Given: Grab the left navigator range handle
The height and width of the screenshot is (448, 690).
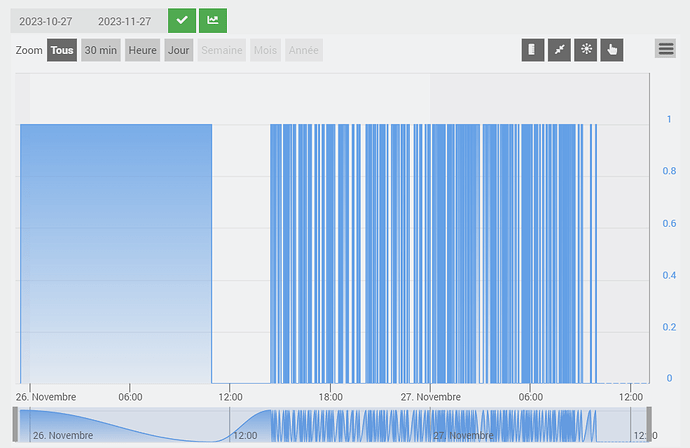Looking at the screenshot, I should coord(15,425).
